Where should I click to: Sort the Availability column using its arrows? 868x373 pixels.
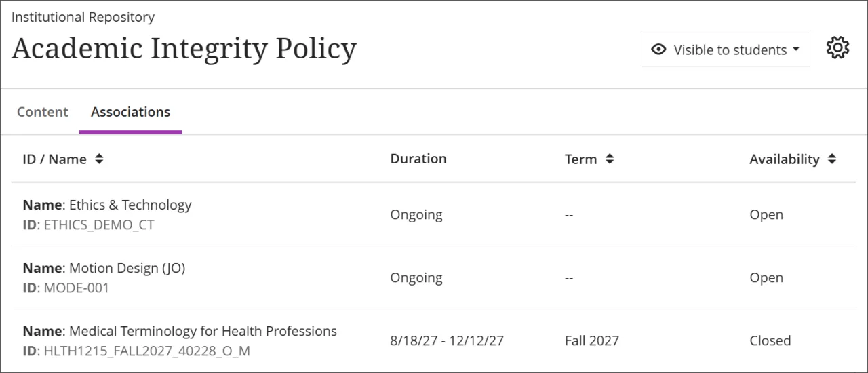click(831, 159)
